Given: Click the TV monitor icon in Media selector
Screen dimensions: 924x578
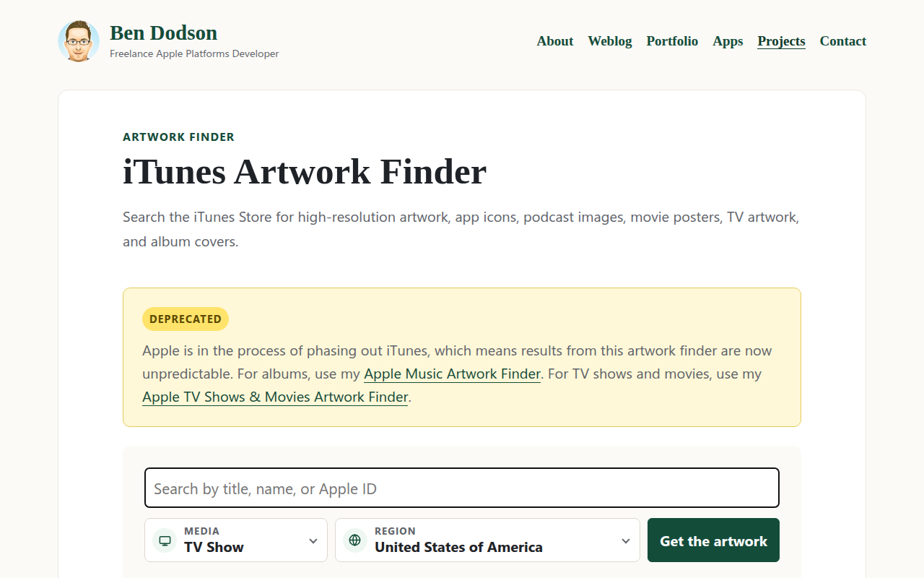Looking at the screenshot, I should (x=165, y=540).
